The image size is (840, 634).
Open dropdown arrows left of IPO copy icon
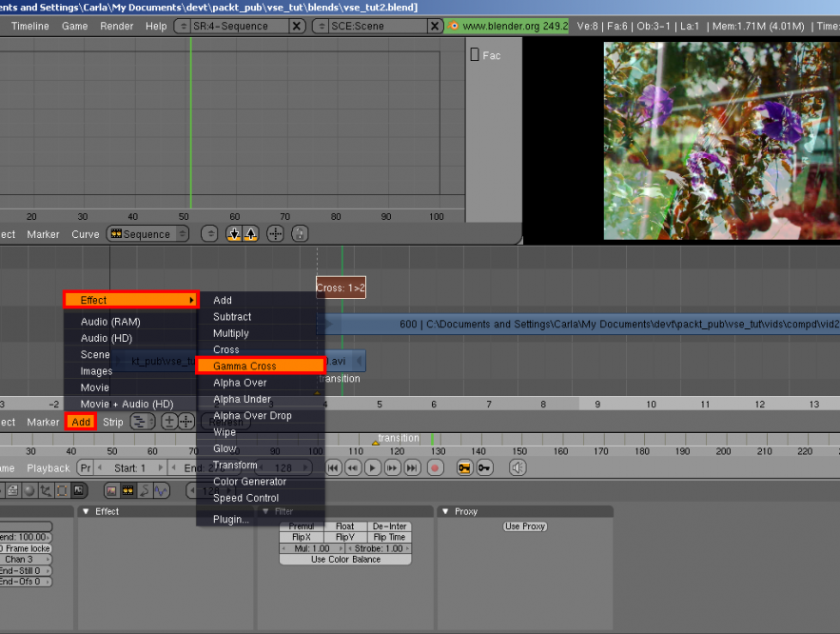tap(209, 233)
